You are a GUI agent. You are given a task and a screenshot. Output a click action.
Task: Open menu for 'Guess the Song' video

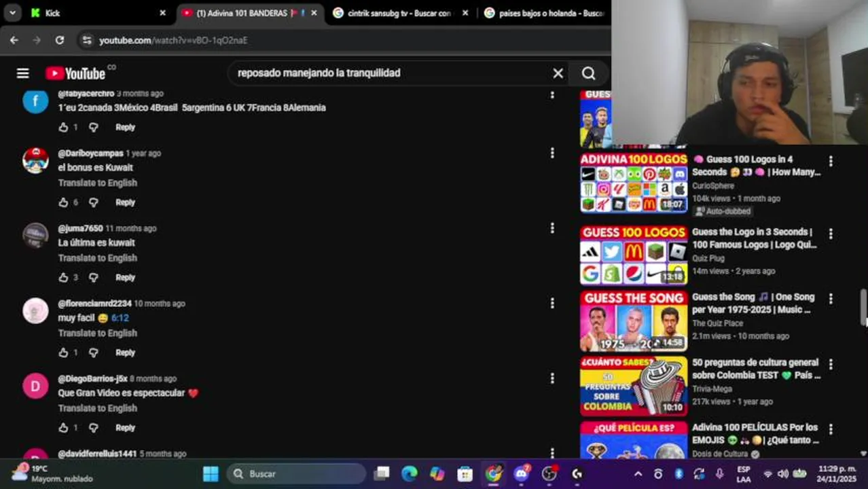click(831, 298)
